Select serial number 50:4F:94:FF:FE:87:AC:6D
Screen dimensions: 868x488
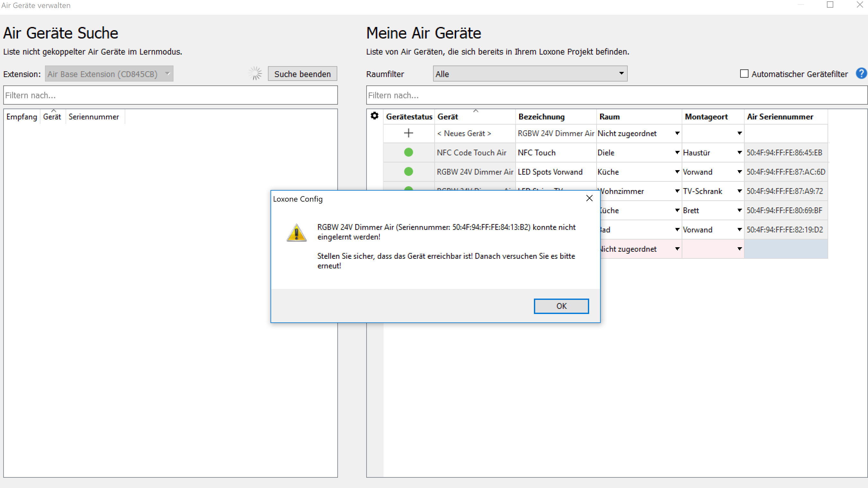pyautogui.click(x=786, y=172)
